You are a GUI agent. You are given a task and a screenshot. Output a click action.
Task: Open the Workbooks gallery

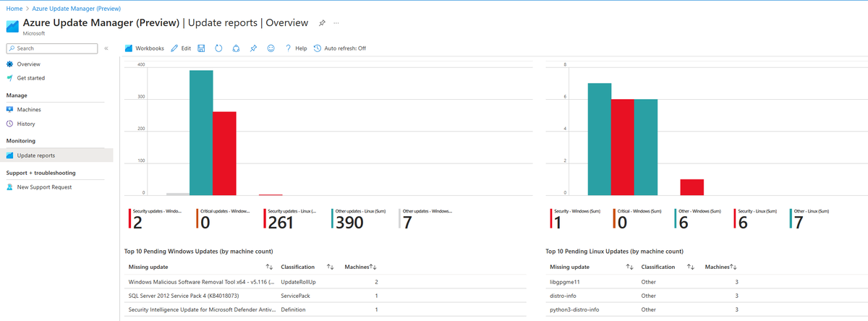click(x=145, y=48)
